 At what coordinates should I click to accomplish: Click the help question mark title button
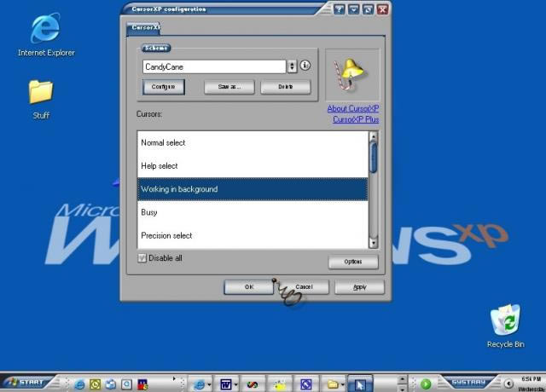coord(339,9)
